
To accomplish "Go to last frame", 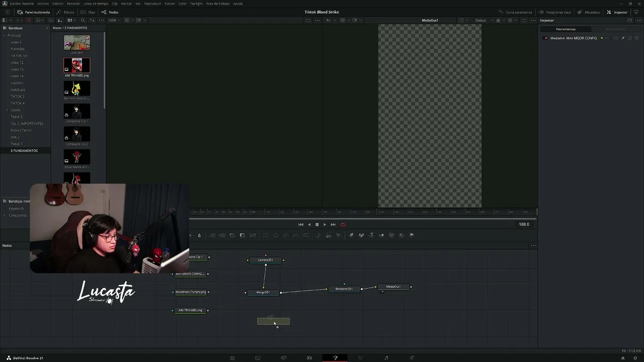I will (x=333, y=225).
